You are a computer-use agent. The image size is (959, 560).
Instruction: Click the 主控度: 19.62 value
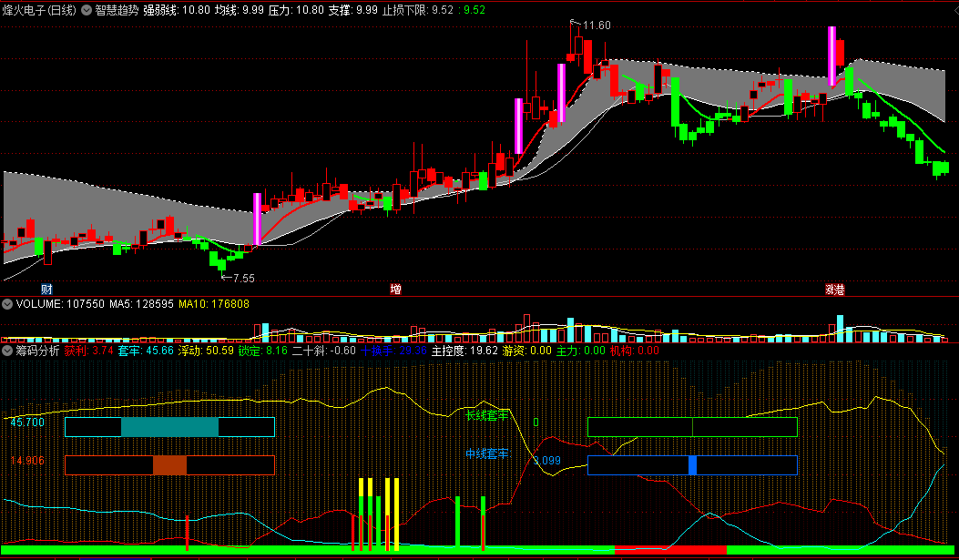tap(464, 351)
